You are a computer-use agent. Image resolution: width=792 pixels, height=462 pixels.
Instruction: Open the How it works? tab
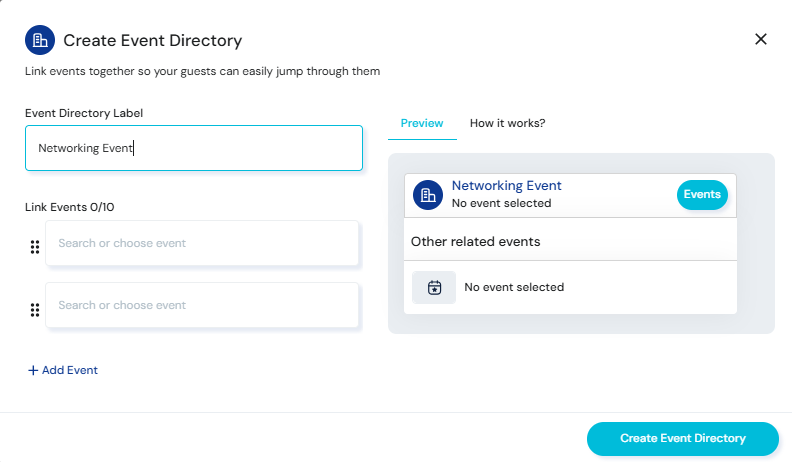click(x=507, y=123)
